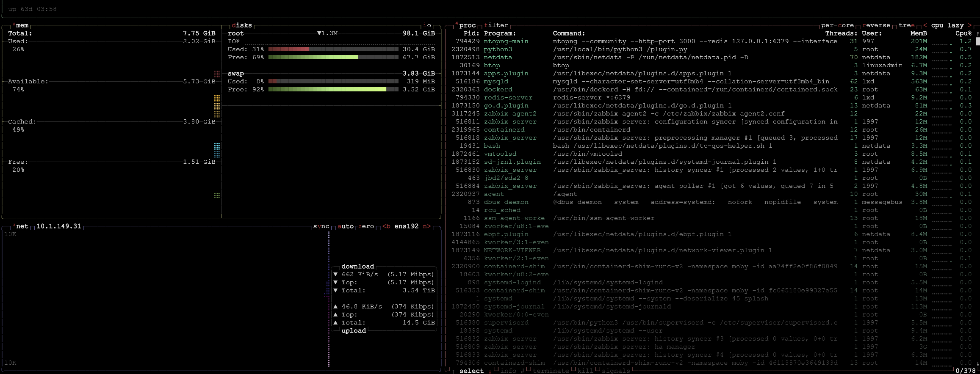Toggle per-core CPU usage for processes
The width and height of the screenshot is (980, 374).
[x=837, y=25]
